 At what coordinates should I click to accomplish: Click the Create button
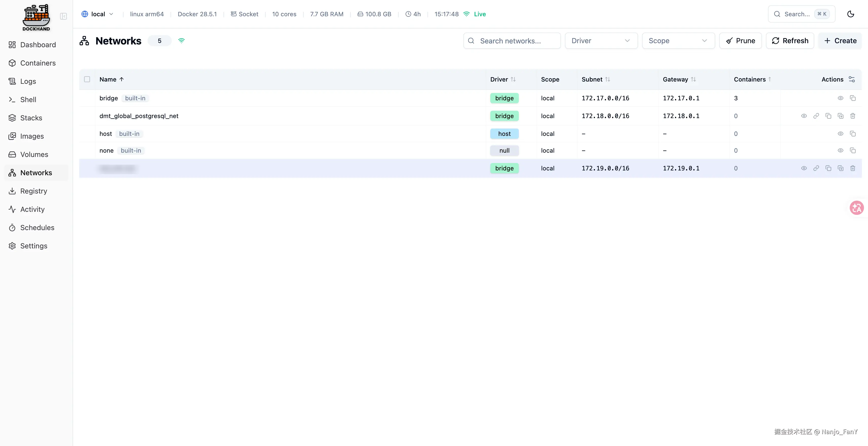(x=840, y=41)
